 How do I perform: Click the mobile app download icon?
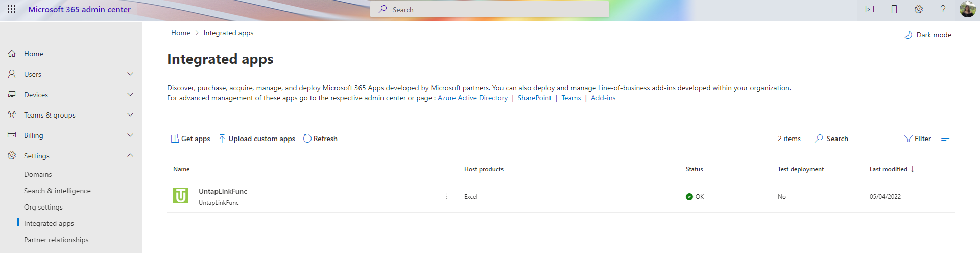tap(894, 9)
